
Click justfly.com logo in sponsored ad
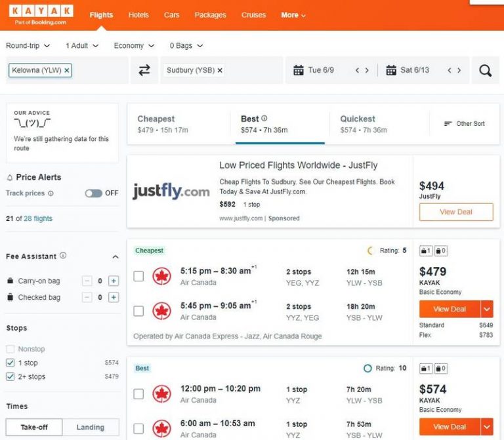(x=171, y=191)
